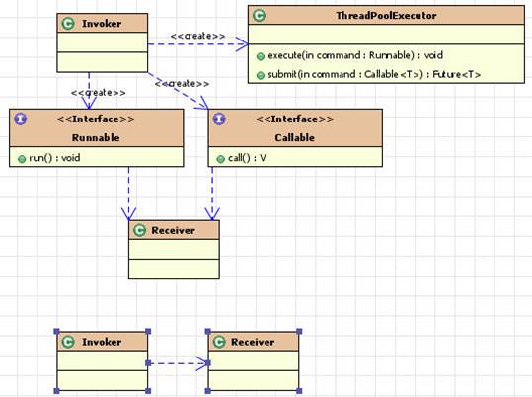Click the class icon on ThreadPoolExecutor header
Screen dimensions: 532x397
point(260,15)
